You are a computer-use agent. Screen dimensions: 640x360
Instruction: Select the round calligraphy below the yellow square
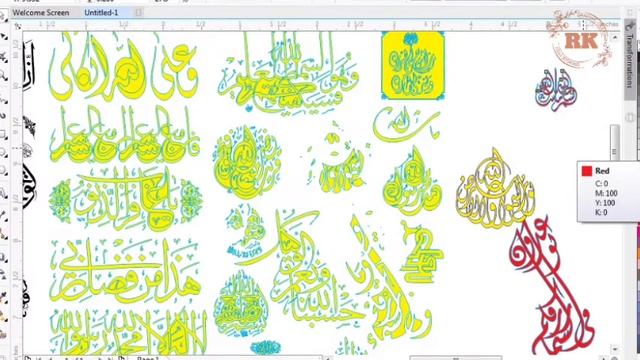(412, 182)
